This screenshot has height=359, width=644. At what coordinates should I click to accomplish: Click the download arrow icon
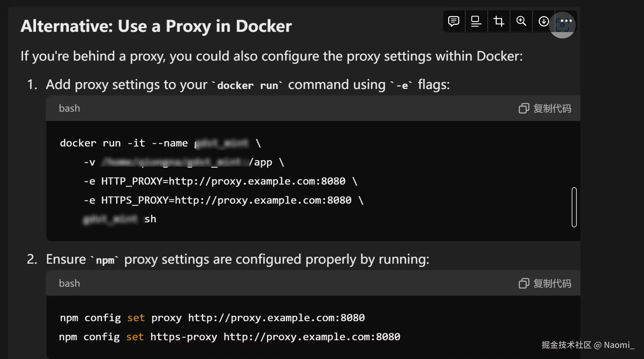(544, 21)
